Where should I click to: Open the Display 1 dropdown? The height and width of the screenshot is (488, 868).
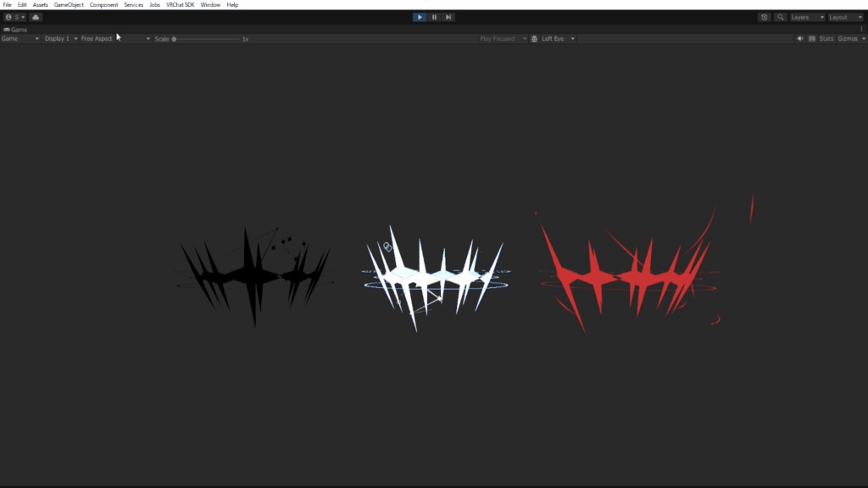pyautogui.click(x=60, y=39)
